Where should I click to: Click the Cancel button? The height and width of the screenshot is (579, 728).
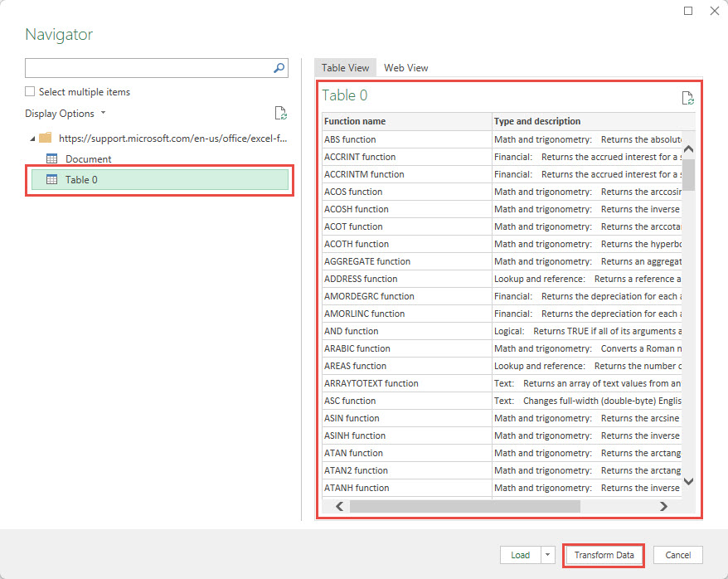pyautogui.click(x=677, y=555)
